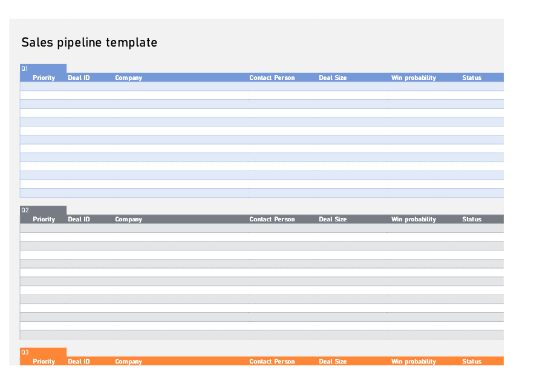Click the Company header in Q1
Image resolution: width=554 pixels, height=392 pixels.
tap(128, 77)
